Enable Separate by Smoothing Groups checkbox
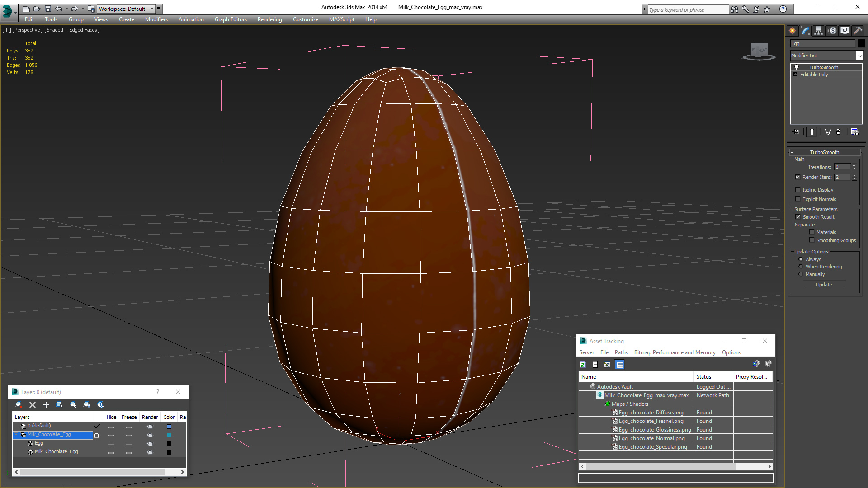This screenshot has height=488, width=868. pyautogui.click(x=812, y=240)
